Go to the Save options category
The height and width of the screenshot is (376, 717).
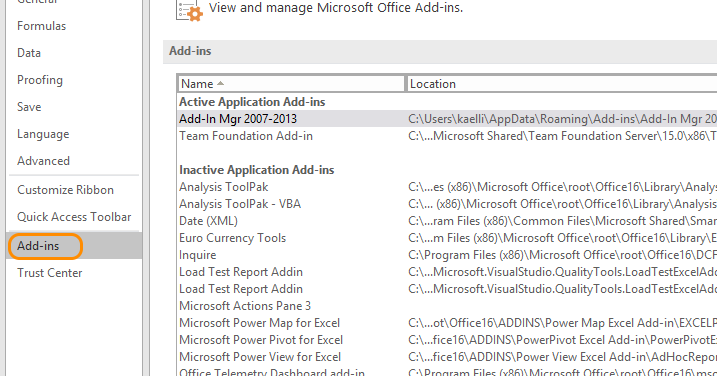point(29,107)
